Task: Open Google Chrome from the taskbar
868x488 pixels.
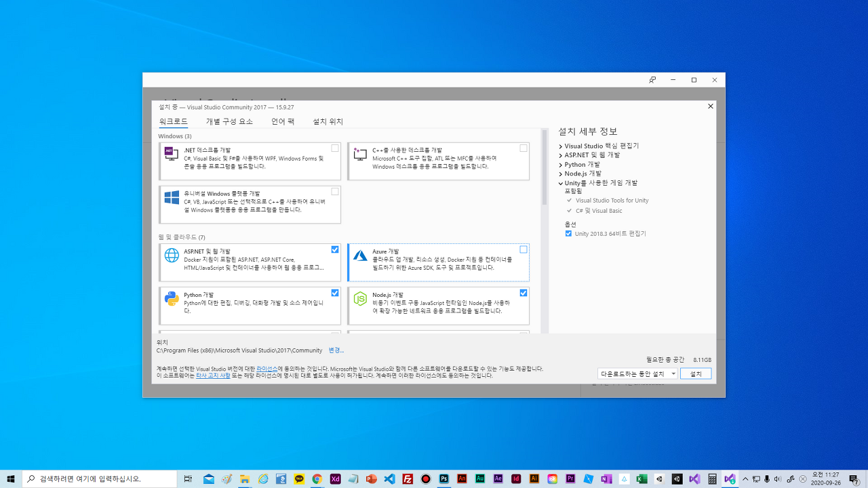Action: (317, 479)
